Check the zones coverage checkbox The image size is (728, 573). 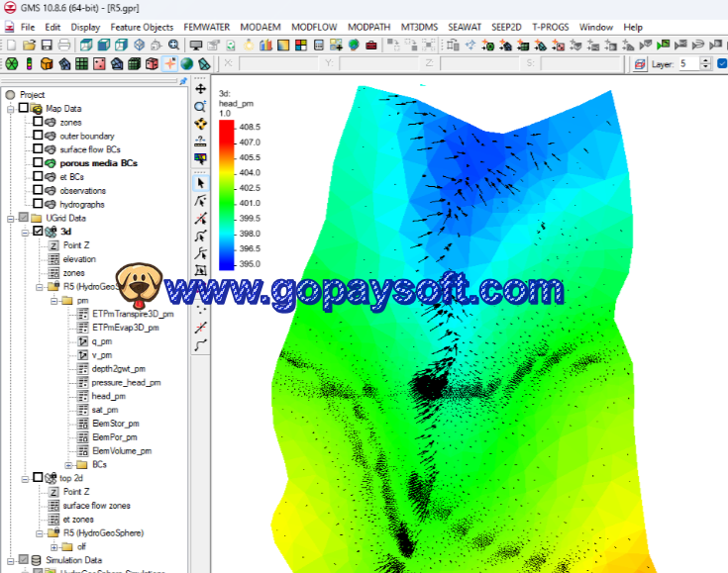(38, 122)
